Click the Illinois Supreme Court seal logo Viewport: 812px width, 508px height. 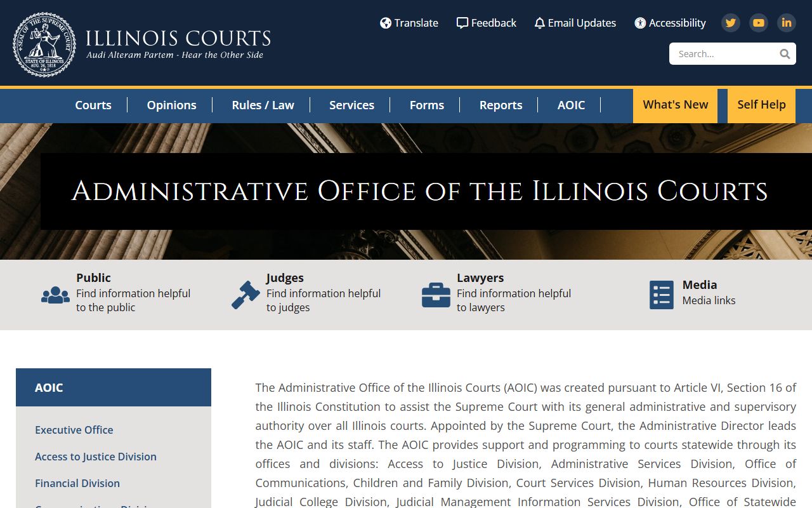coord(44,44)
